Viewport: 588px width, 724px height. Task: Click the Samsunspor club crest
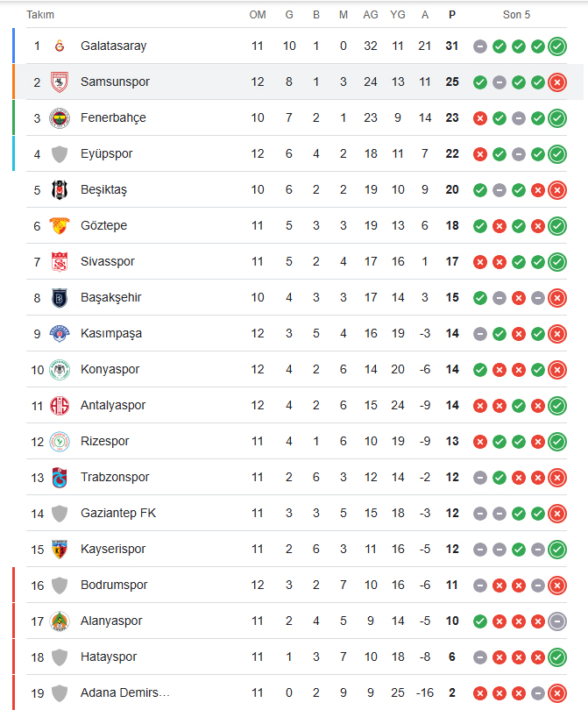point(60,82)
